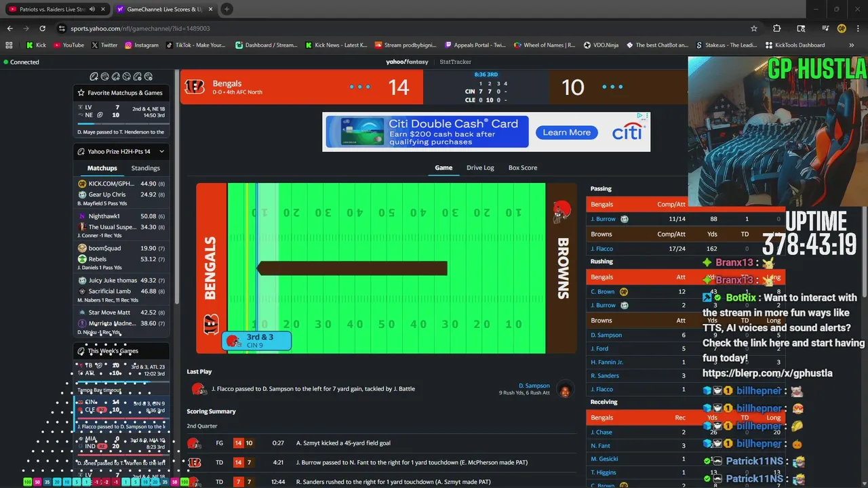Open N. Fant receiving player link

pos(600,446)
